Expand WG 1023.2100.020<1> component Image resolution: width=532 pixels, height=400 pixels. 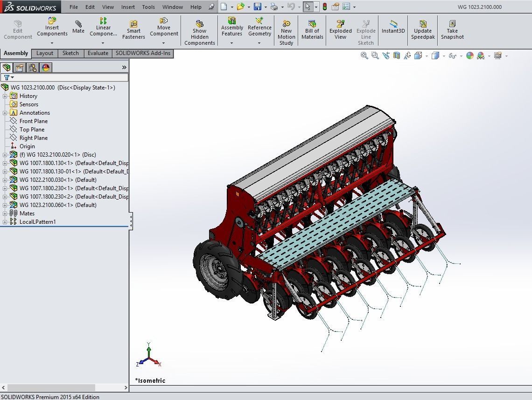[5, 155]
